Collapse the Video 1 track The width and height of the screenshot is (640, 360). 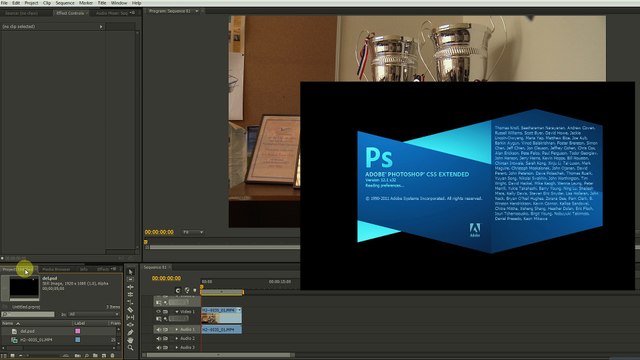point(177,311)
